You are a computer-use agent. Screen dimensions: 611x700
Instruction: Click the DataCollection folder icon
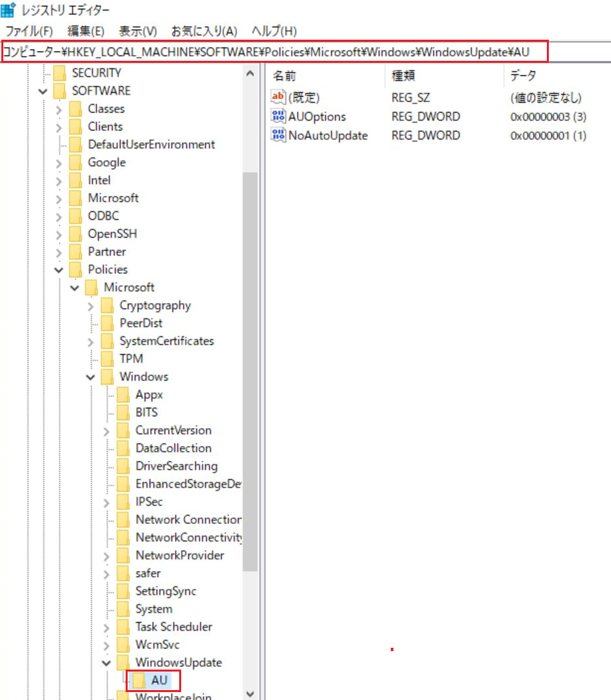click(123, 448)
